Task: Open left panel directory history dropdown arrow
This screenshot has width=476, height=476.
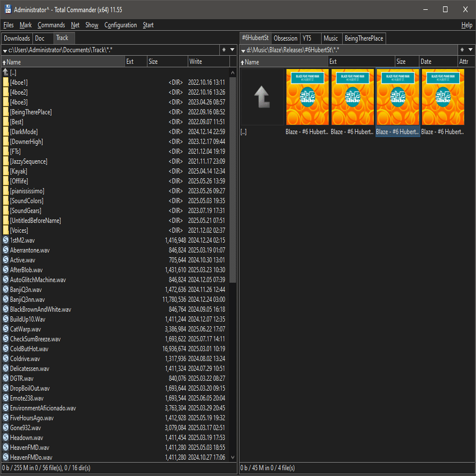Action: click(232, 50)
